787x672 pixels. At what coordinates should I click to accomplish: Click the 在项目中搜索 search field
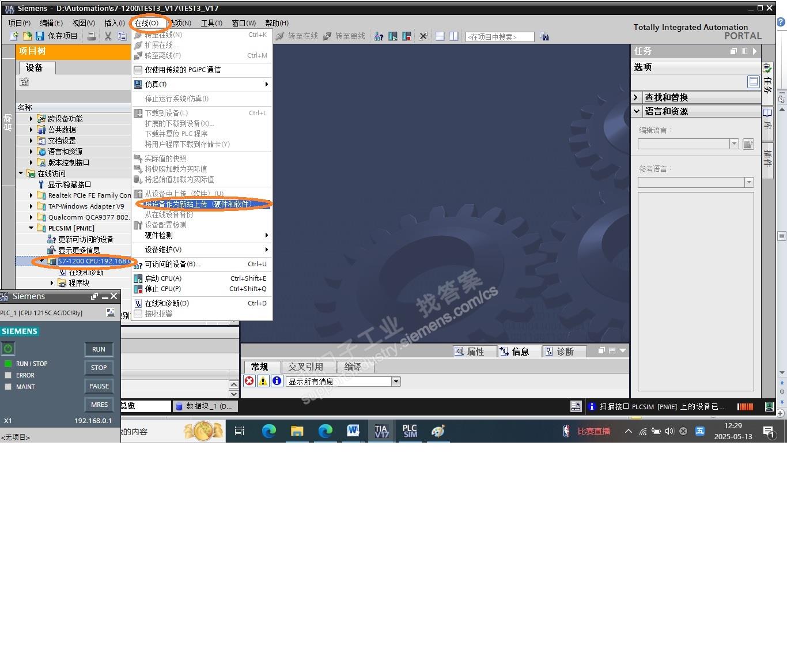[500, 36]
